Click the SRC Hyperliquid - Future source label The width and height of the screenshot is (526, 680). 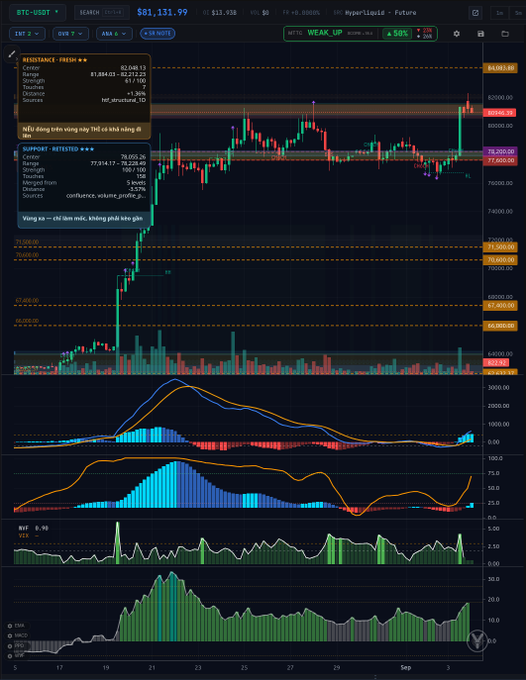tap(375, 13)
